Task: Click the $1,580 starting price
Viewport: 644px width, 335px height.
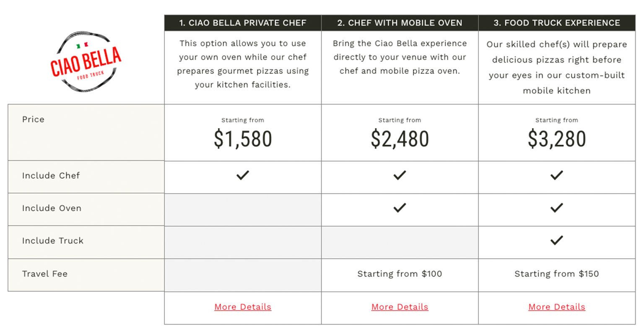Action: (243, 139)
